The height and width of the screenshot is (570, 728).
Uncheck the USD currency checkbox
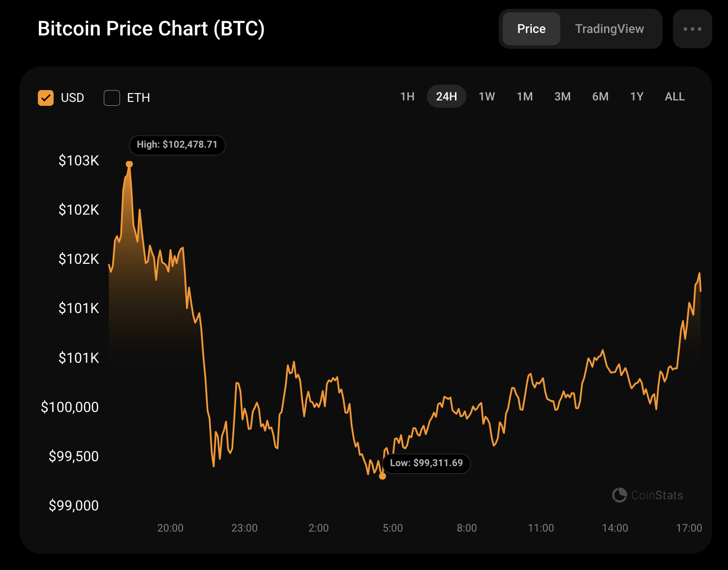click(46, 98)
